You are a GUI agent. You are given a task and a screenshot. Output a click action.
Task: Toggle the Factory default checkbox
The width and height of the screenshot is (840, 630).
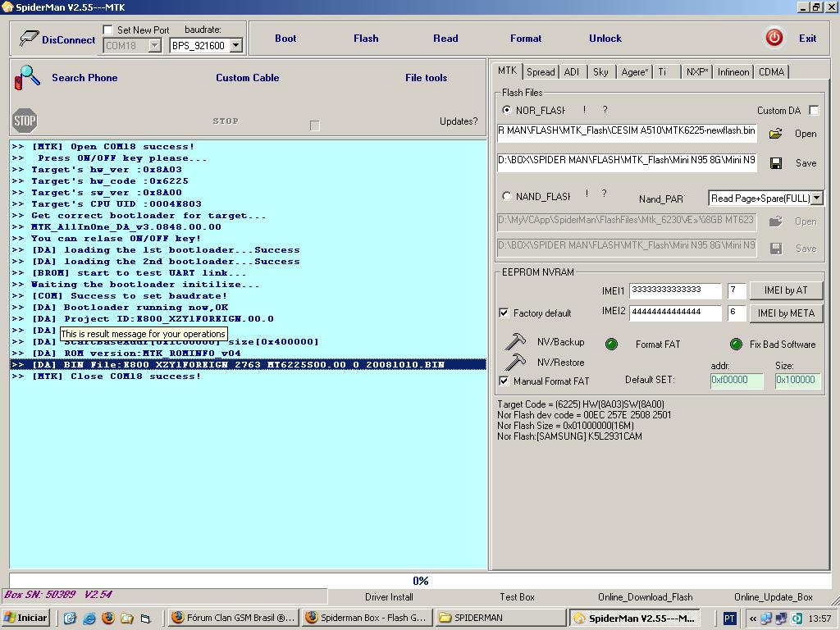[504, 313]
